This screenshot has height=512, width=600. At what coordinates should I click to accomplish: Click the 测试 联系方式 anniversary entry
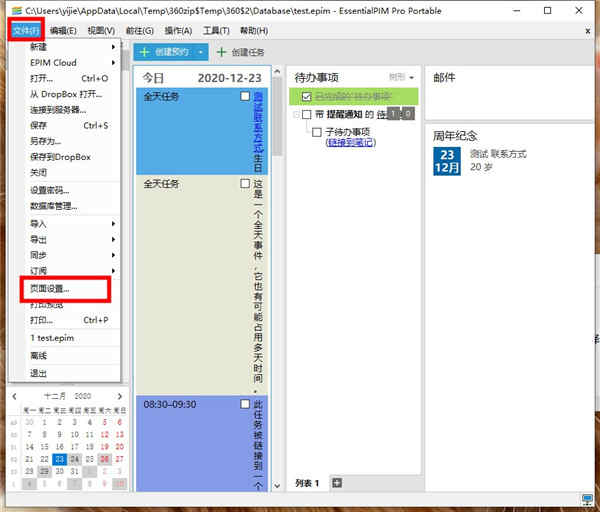click(x=498, y=154)
